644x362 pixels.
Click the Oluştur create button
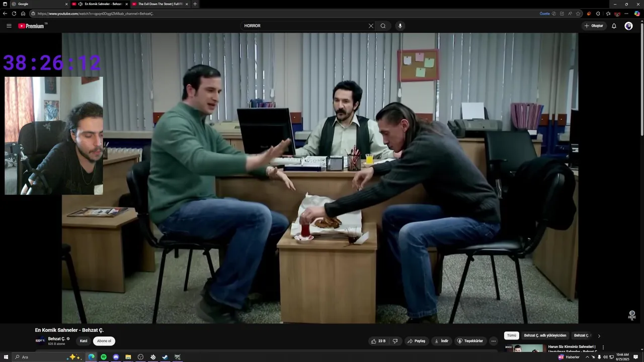point(594,26)
